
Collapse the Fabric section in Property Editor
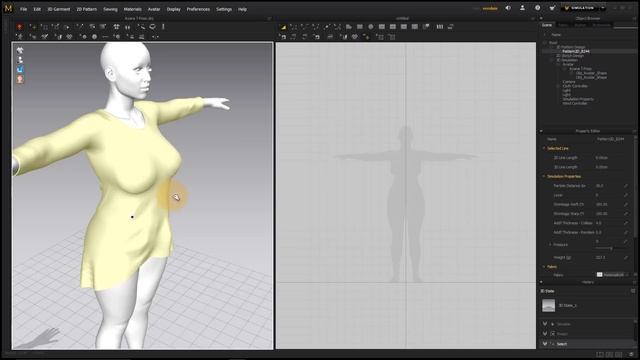[544, 267]
